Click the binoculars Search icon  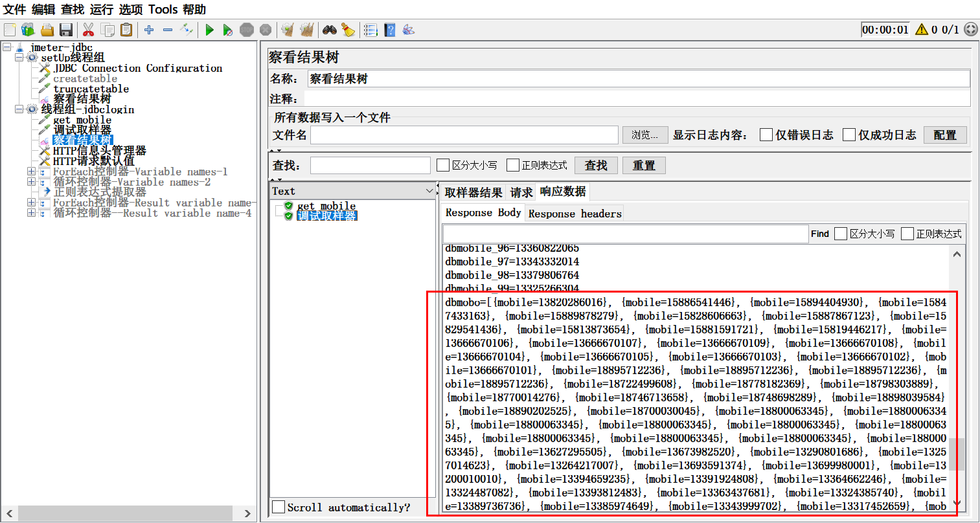[330, 30]
